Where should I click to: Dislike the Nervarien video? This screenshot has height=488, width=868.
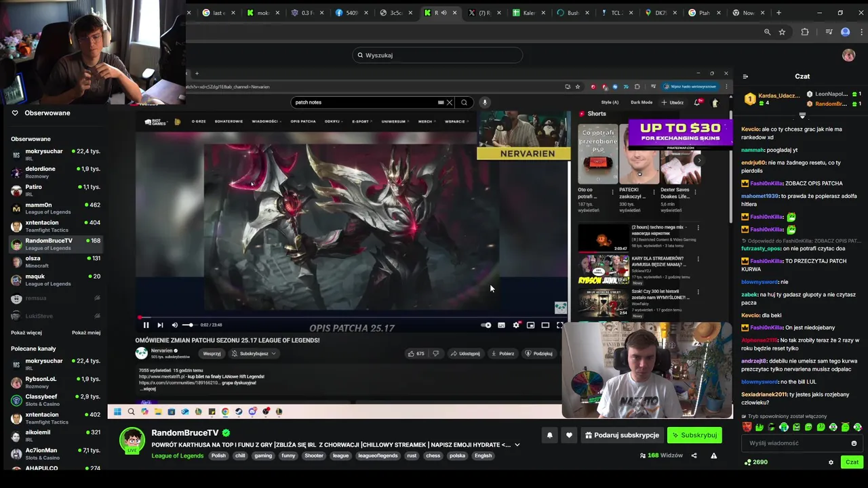pos(435,353)
